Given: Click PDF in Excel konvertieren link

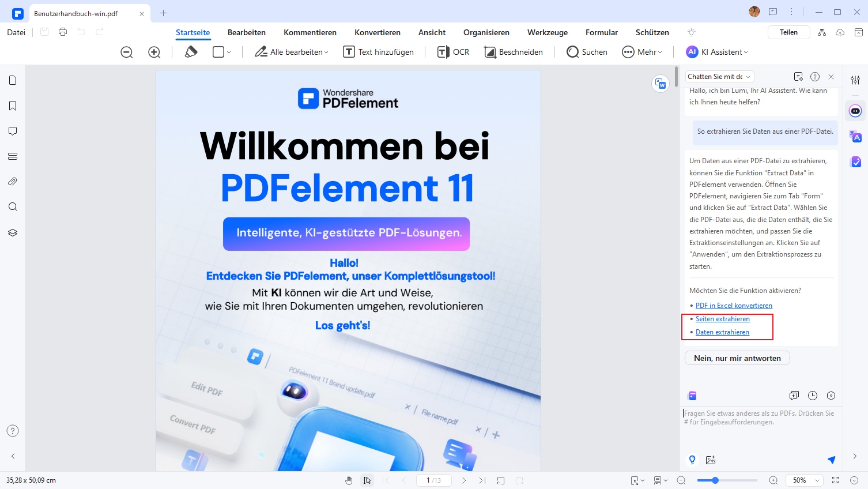Looking at the screenshot, I should (734, 306).
